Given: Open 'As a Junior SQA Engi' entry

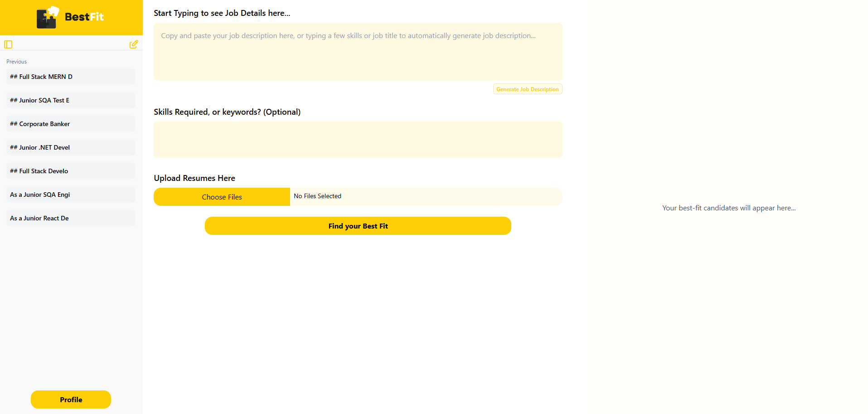Looking at the screenshot, I should (71, 195).
